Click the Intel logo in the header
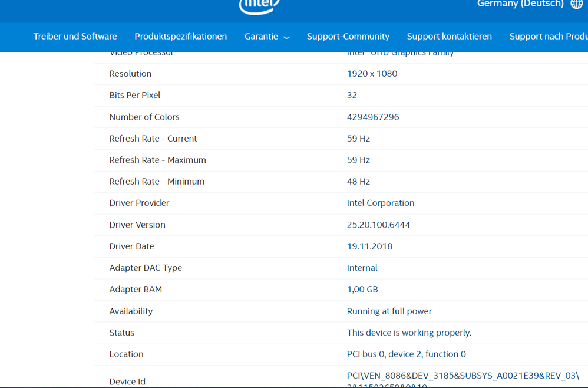588x388 pixels. click(x=259, y=6)
